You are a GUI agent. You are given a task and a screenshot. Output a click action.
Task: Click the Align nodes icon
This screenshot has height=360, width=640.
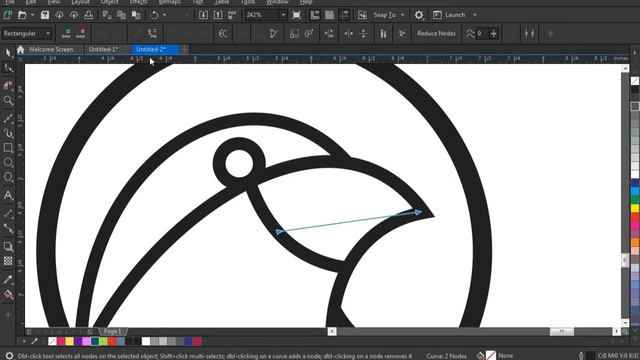click(329, 33)
